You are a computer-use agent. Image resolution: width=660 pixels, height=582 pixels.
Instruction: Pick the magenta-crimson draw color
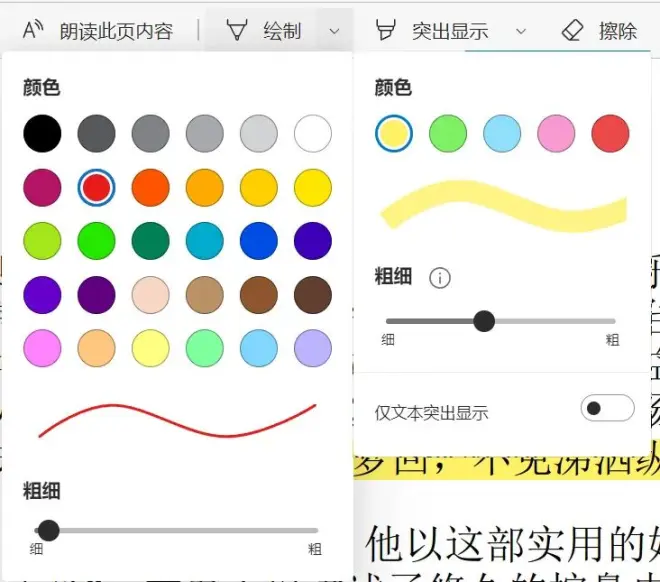[42, 187]
